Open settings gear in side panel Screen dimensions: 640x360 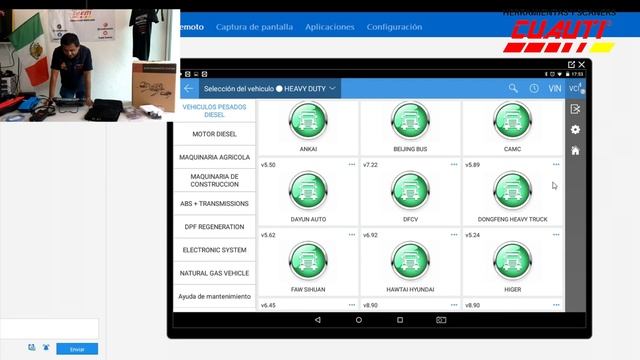point(576,130)
